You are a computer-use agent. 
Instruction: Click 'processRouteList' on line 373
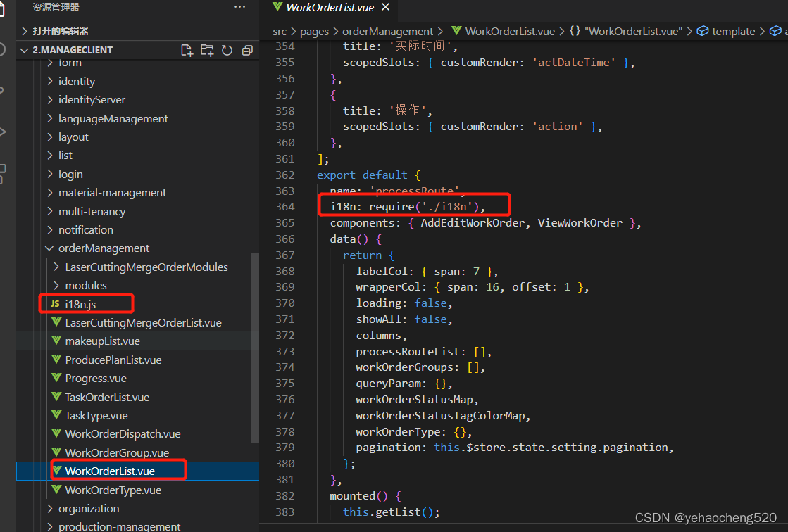[x=408, y=351]
